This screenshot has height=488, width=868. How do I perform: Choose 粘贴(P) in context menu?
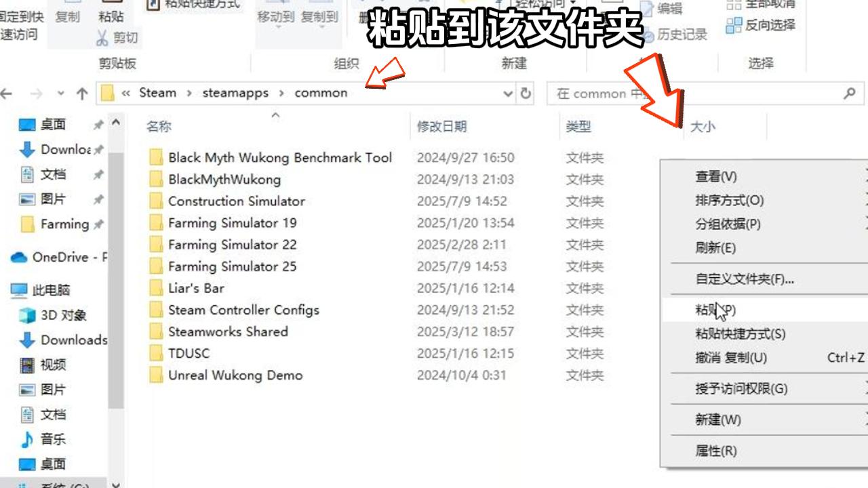point(764,310)
